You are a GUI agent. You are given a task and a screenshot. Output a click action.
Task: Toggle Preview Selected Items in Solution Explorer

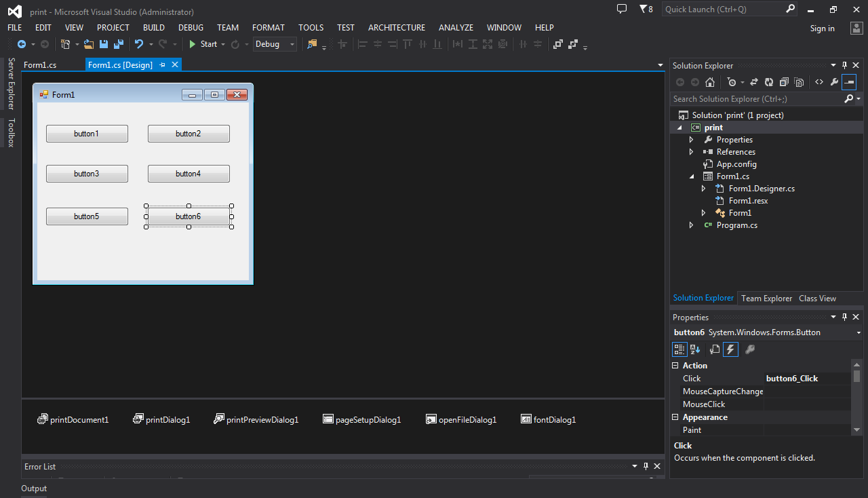click(x=849, y=82)
